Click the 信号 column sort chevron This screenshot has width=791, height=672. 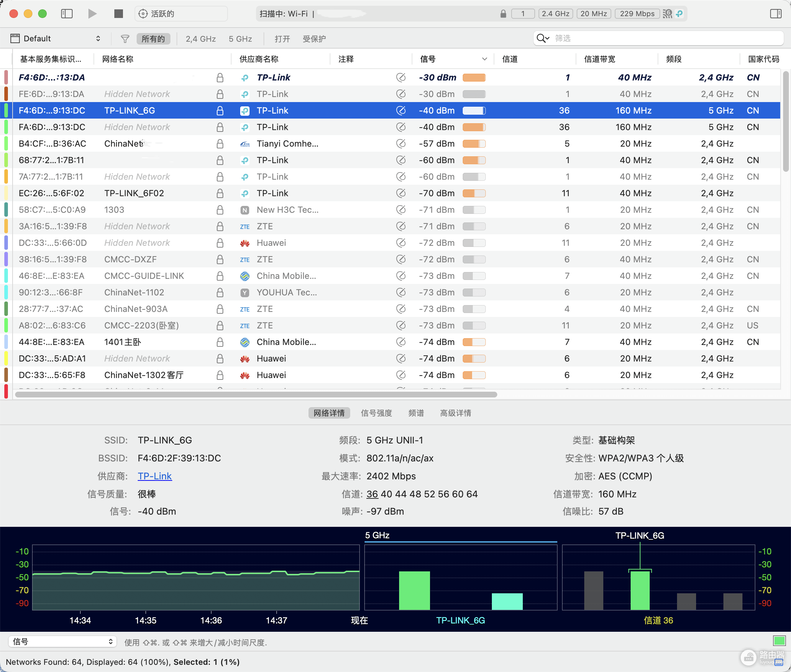click(485, 59)
